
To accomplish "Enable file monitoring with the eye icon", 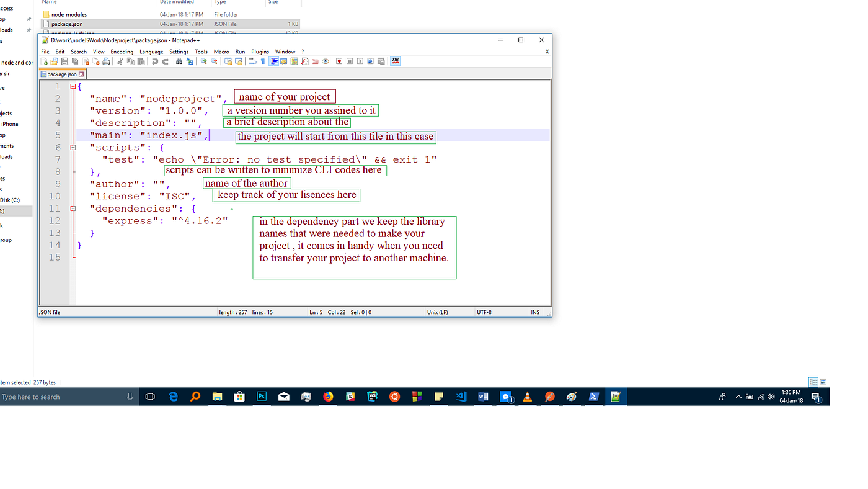I will [325, 61].
